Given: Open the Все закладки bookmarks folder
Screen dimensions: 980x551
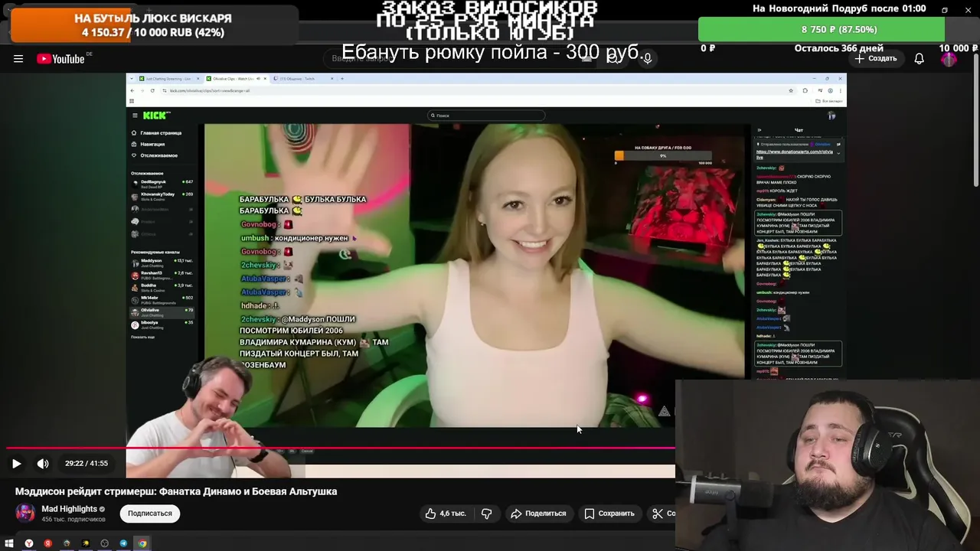Looking at the screenshot, I should [829, 101].
